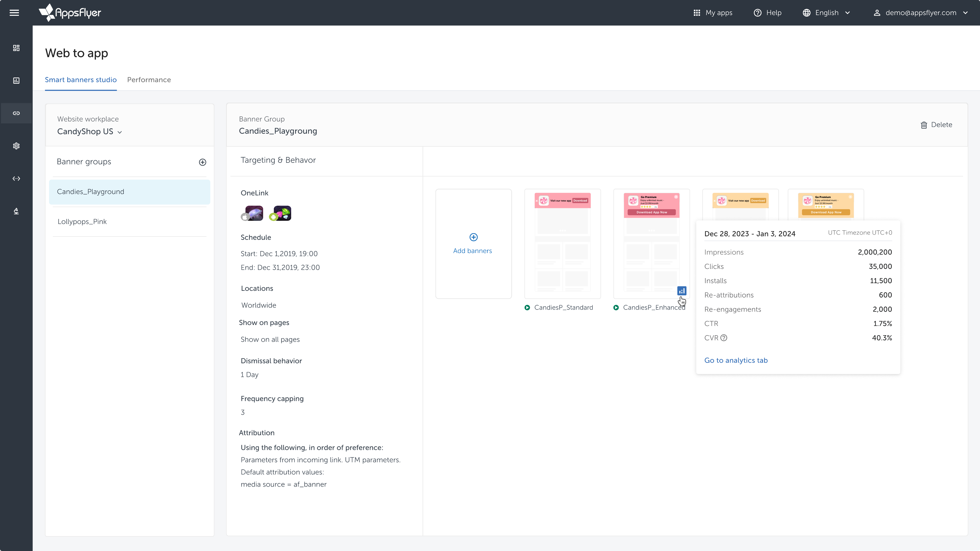Select the Lollypops_Pink banner group
The height and width of the screenshot is (551, 980).
coord(82,222)
